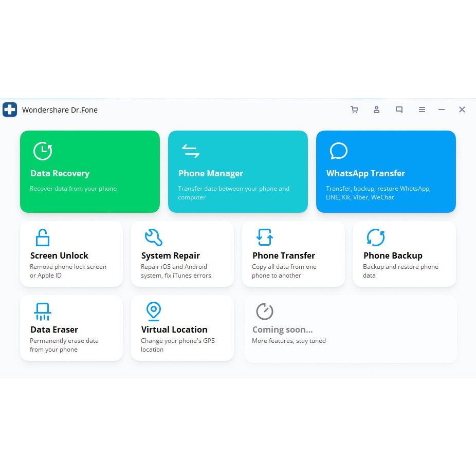Click the Data Eraser shredder icon

click(x=42, y=312)
